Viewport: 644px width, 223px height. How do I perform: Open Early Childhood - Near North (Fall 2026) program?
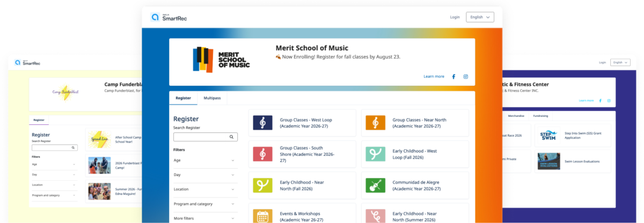click(302, 185)
